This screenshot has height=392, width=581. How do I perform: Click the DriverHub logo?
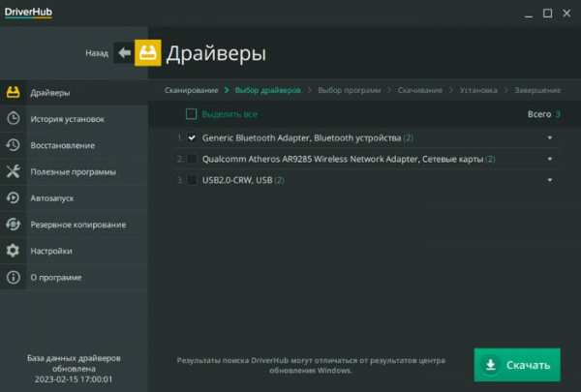[28, 13]
